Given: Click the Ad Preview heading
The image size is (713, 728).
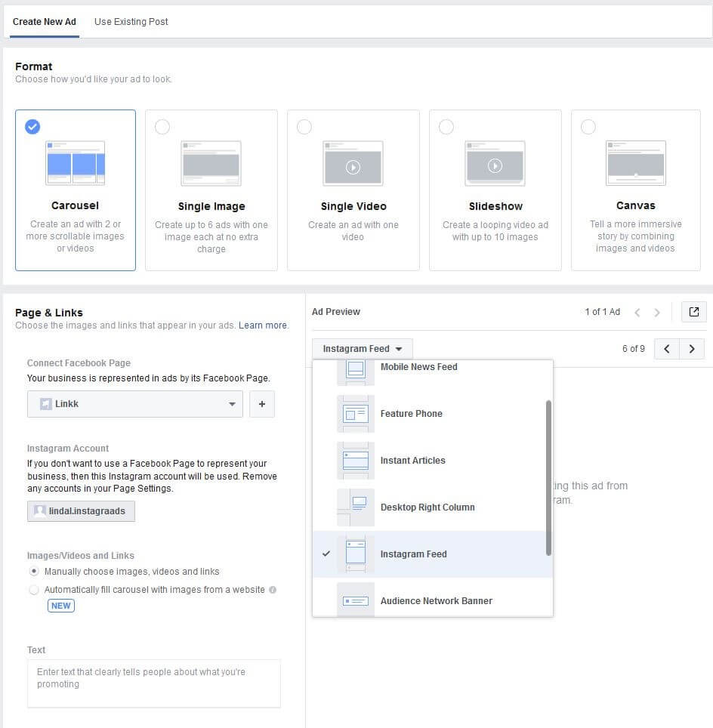Looking at the screenshot, I should 336,312.
